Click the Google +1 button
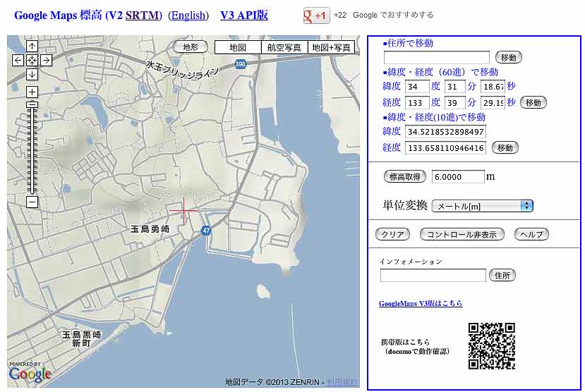585x392 pixels. 316,16
